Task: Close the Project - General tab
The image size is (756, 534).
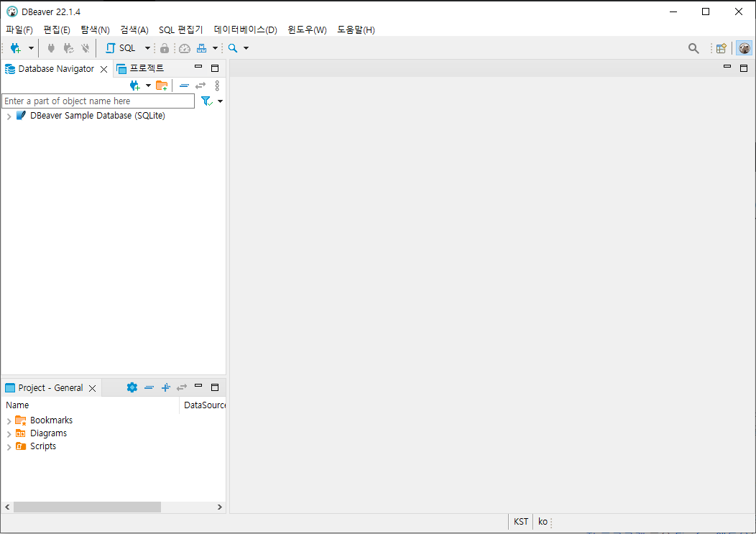Action: (93, 388)
